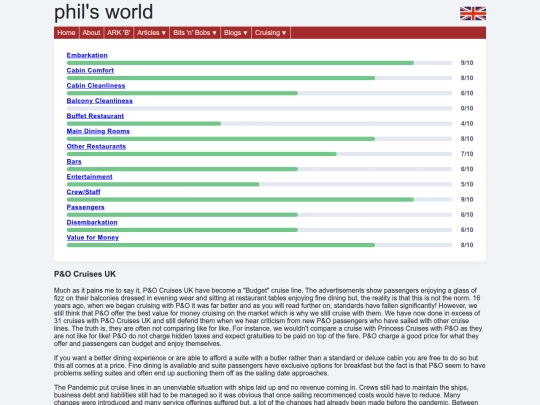Screen dimensions: 540x405
Task: Expand the Articles dropdown menu
Action: pos(152,33)
